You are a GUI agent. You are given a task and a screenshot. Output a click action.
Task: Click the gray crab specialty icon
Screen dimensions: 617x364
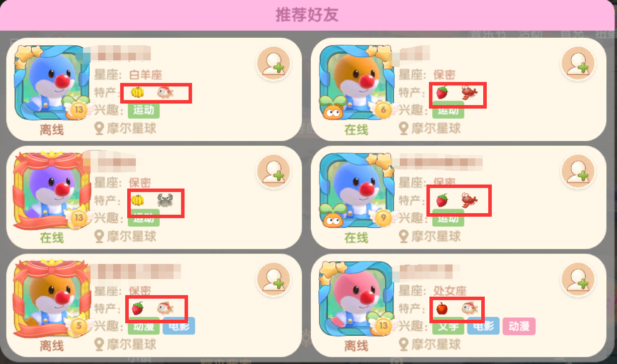point(165,201)
